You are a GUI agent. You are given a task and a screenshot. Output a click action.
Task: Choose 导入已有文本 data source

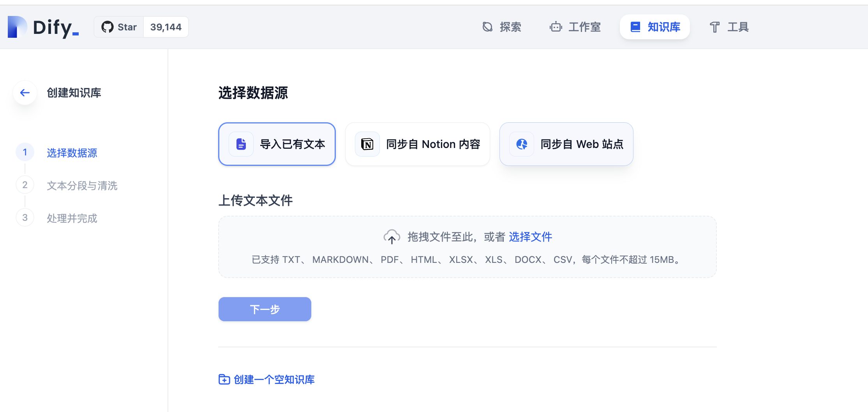(x=292, y=144)
